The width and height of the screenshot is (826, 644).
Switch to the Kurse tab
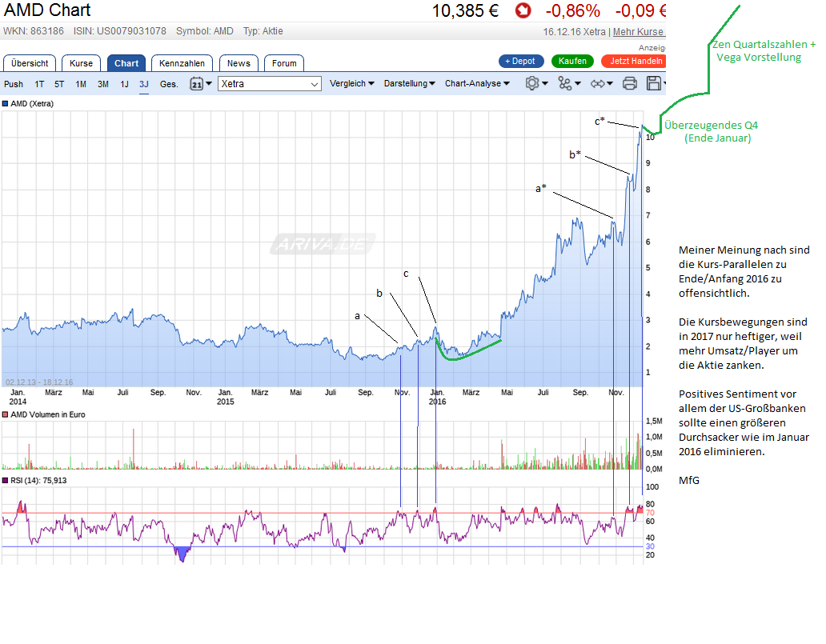click(81, 63)
